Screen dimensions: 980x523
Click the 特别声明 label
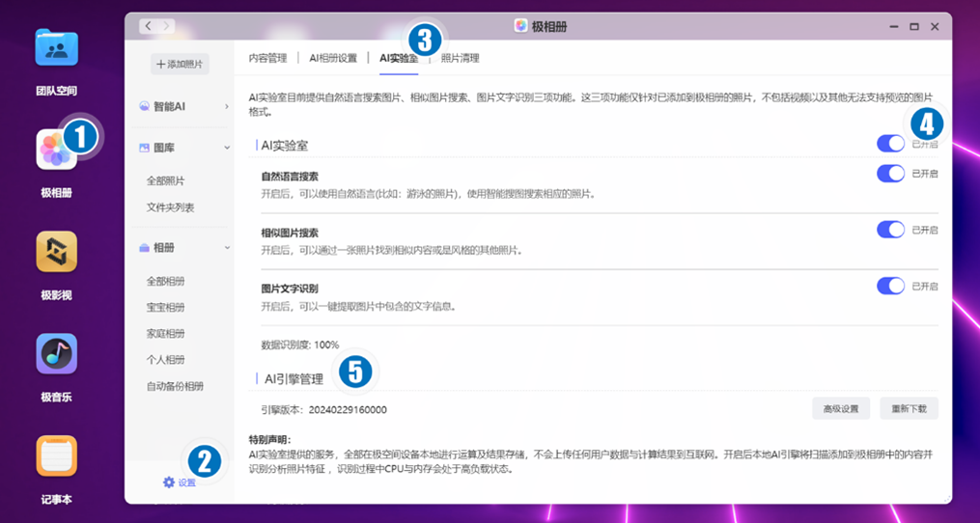point(270,440)
